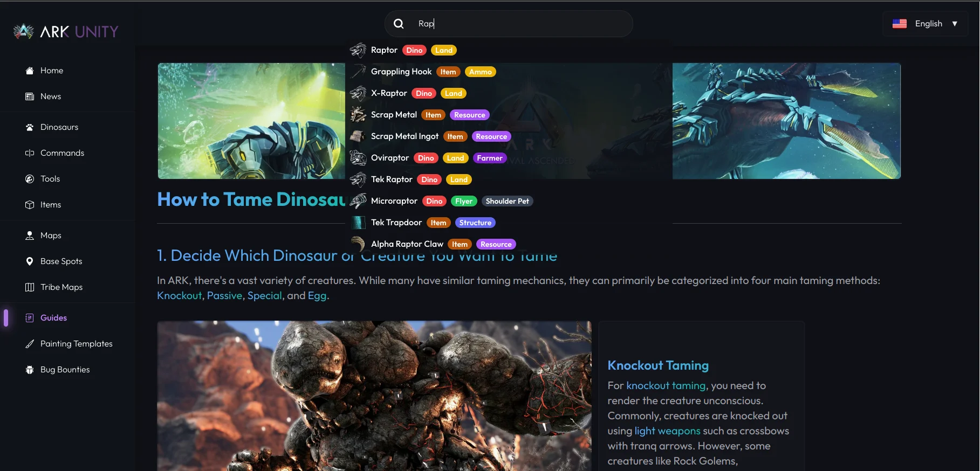This screenshot has height=471, width=980.
Task: Click the Dinosaurs paw icon
Action: [x=30, y=127]
